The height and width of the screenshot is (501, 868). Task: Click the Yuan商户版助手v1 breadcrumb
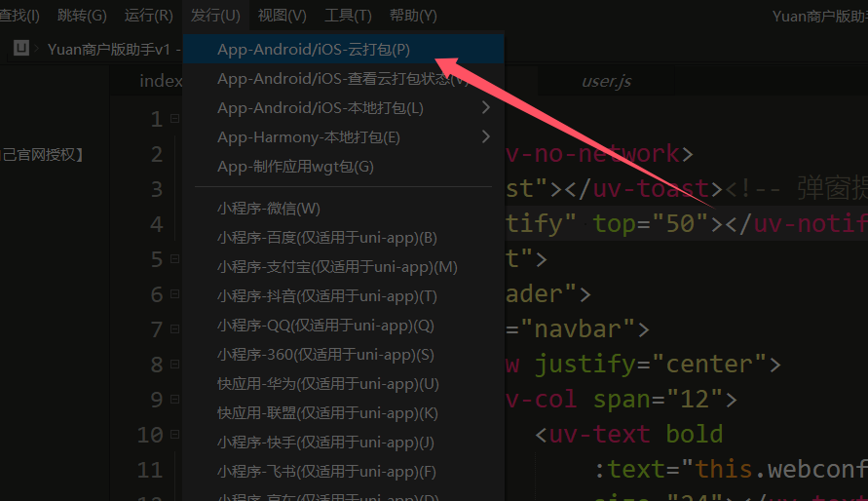(108, 50)
